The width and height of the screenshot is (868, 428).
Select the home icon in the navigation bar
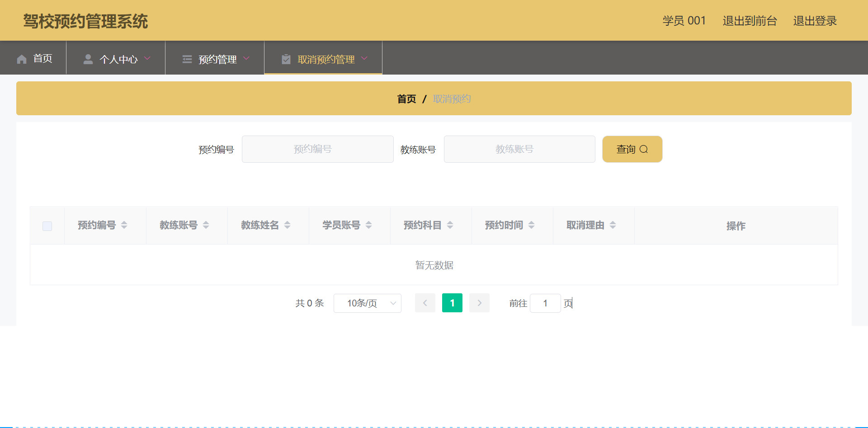(x=21, y=58)
